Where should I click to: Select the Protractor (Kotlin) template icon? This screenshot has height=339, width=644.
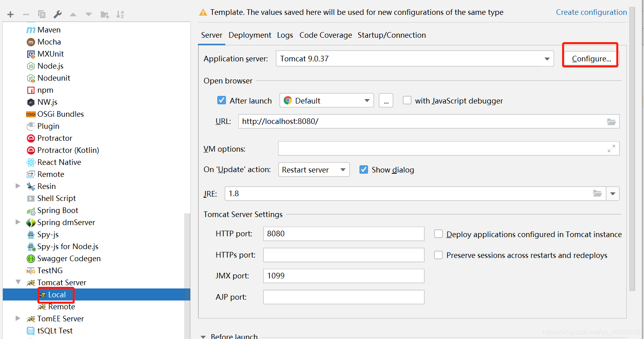[31, 150]
